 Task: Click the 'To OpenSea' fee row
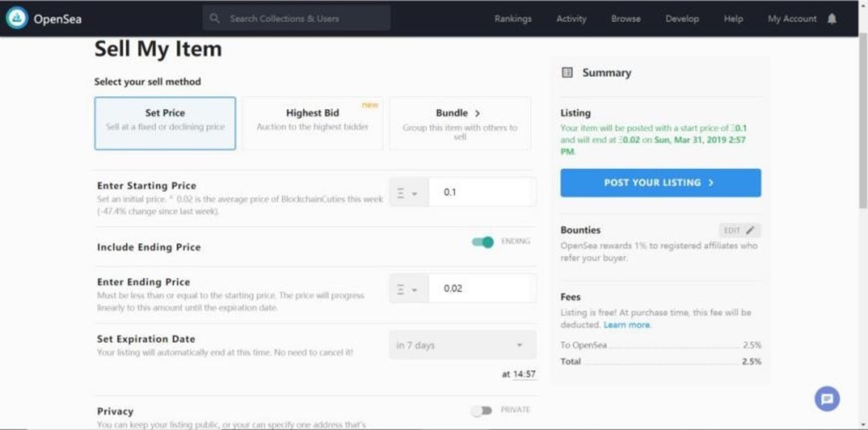point(661,345)
